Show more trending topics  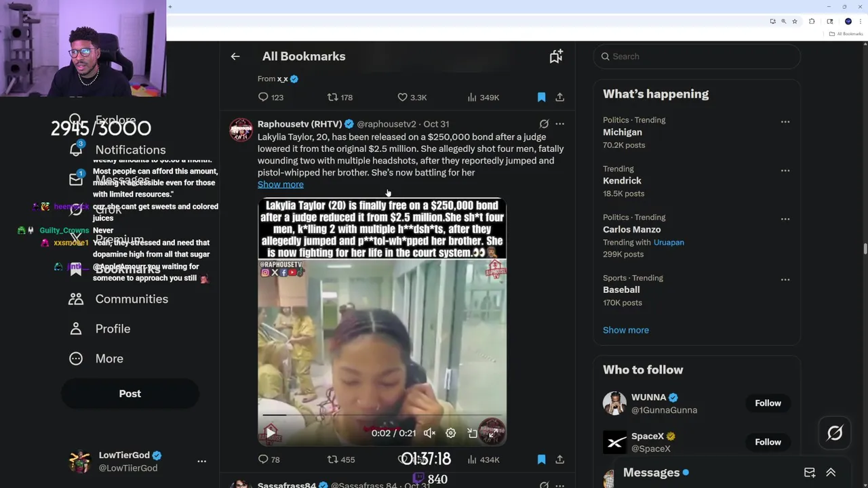point(626,330)
